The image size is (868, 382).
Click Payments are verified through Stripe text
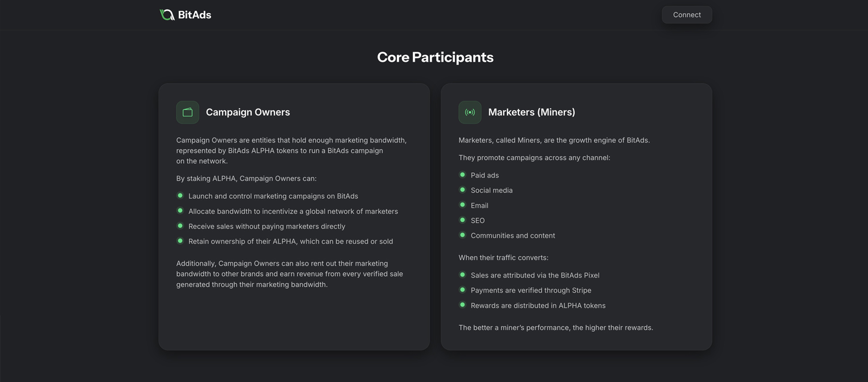pyautogui.click(x=531, y=290)
